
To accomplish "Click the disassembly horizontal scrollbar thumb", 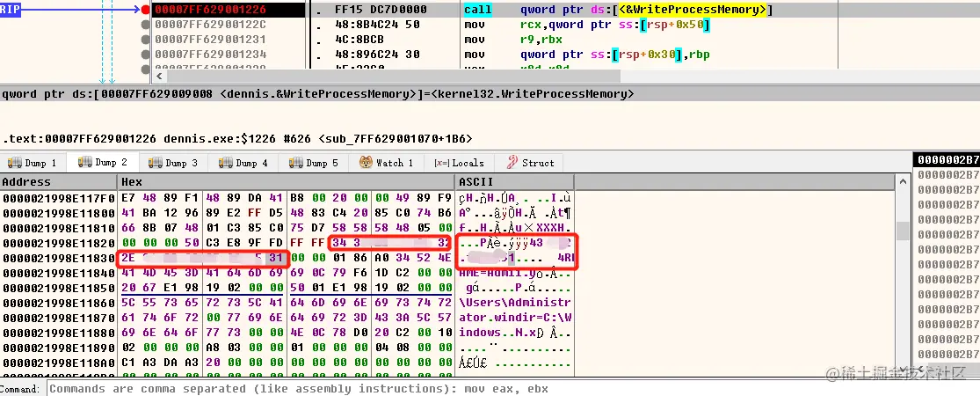I will [394, 77].
